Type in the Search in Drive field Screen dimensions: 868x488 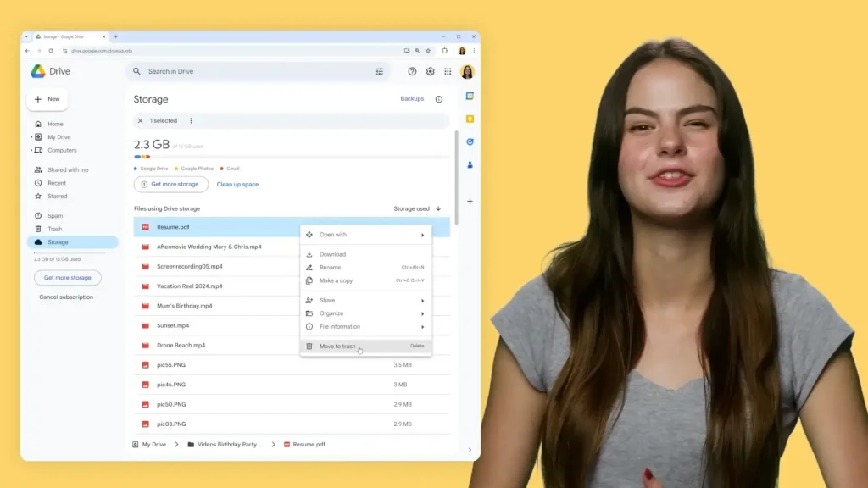pos(254,72)
